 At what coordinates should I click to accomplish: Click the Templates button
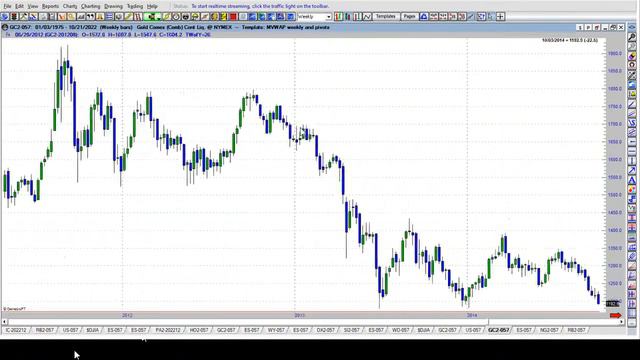[385, 17]
